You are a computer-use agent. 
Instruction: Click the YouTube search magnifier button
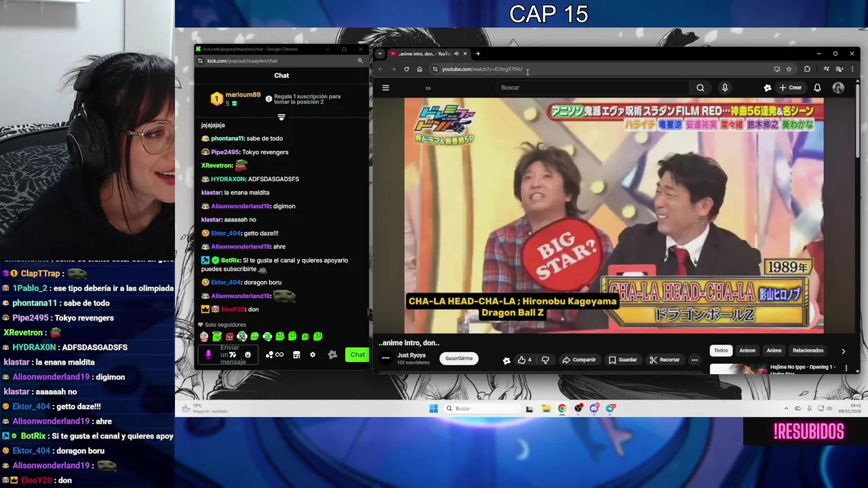[x=701, y=87]
